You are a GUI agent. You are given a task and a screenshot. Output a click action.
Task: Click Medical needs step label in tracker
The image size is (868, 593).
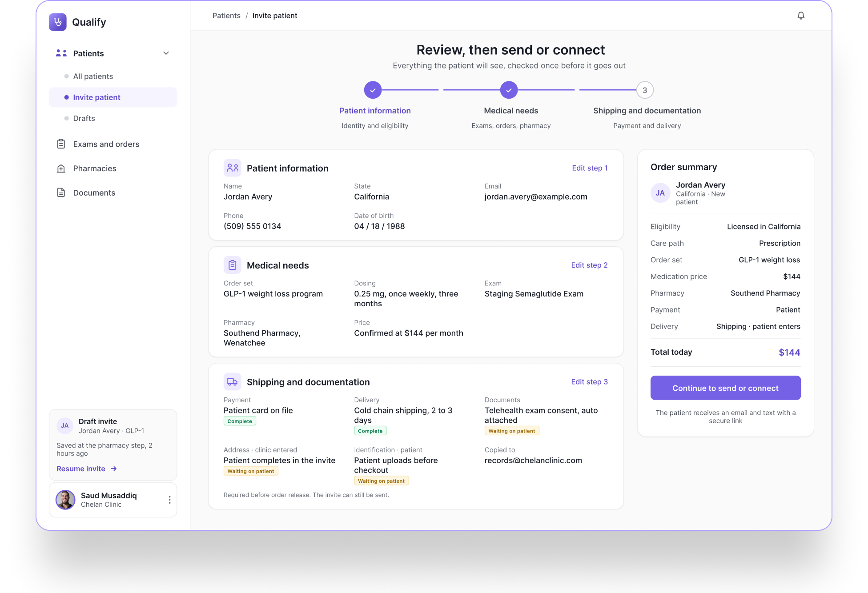tap(511, 111)
